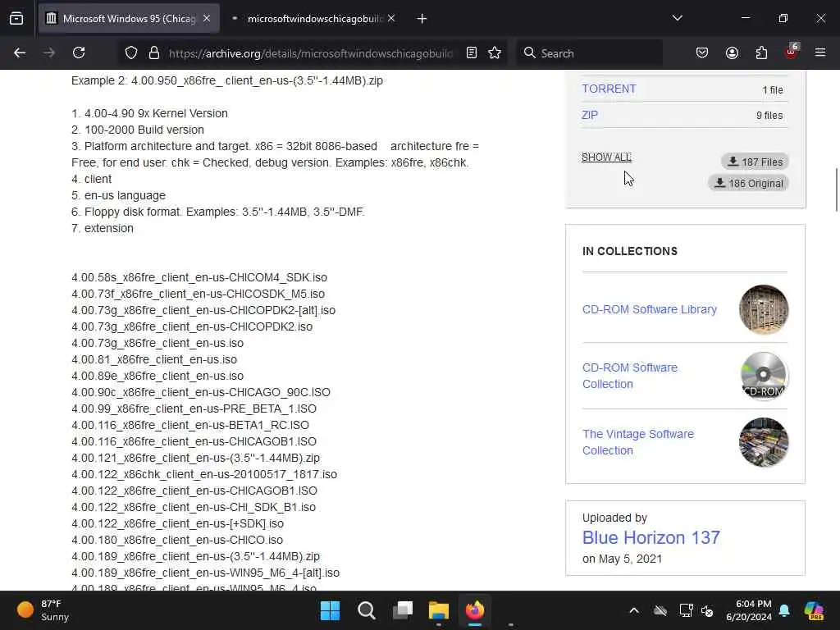Open the Firefox hamburger menu
Viewport: 840px width, 630px height.
[820, 52]
